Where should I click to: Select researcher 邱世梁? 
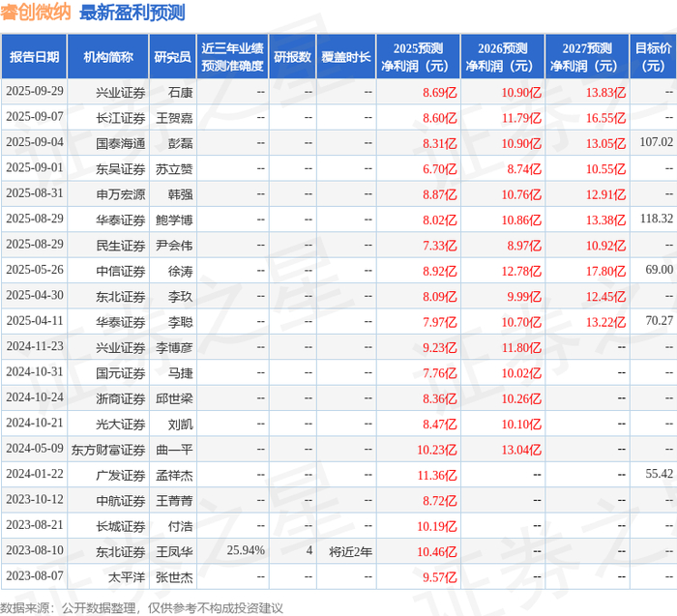[x=174, y=398]
